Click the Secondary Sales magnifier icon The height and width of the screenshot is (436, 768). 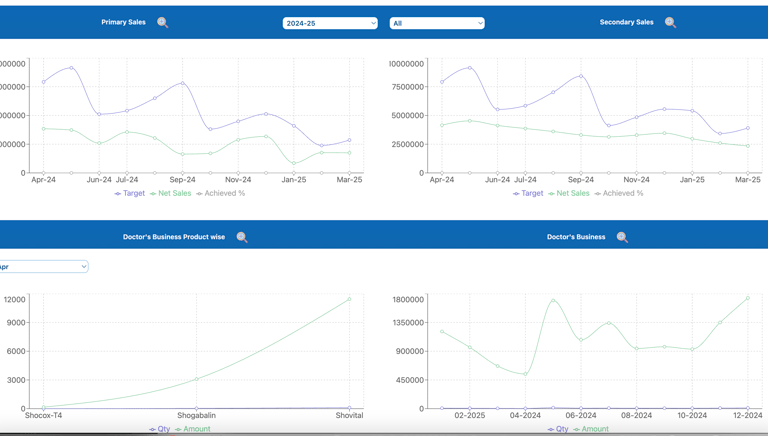[671, 23]
